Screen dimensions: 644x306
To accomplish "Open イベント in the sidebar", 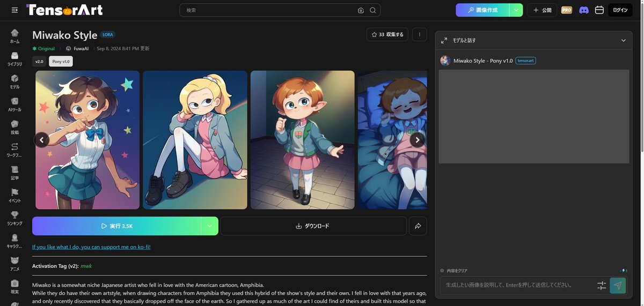I will point(14,196).
